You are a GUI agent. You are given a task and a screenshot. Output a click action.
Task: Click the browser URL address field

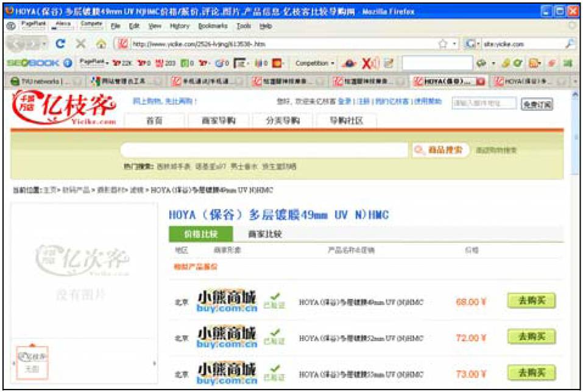[x=283, y=44]
